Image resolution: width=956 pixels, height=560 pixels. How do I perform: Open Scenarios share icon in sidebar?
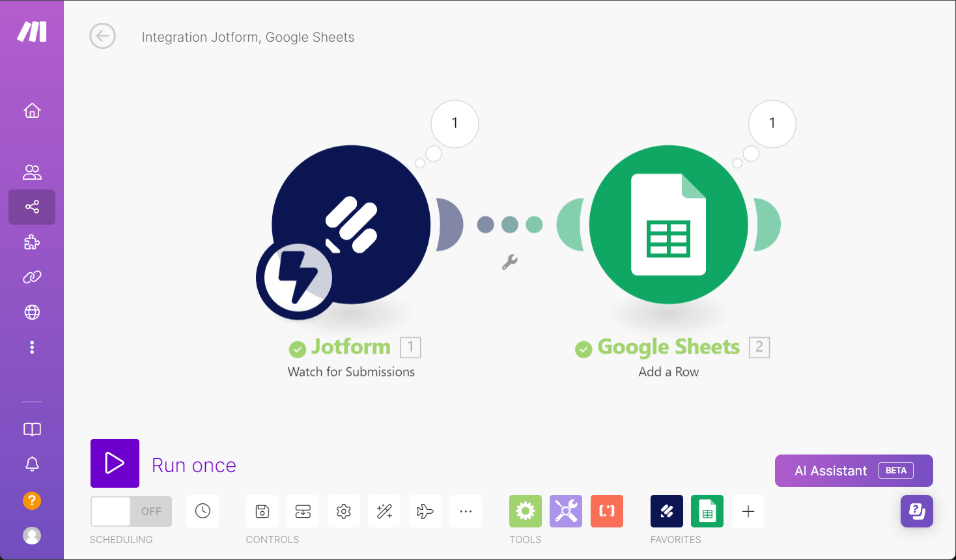click(x=32, y=207)
